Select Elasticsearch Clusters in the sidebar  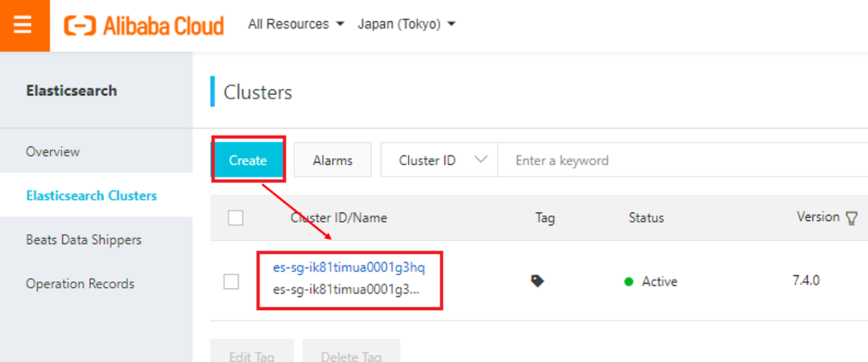(91, 195)
